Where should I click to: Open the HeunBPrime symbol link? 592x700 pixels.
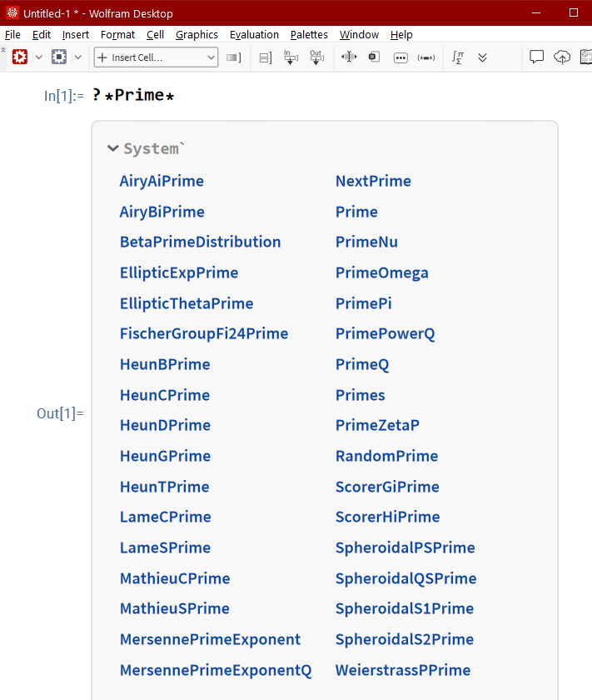(x=165, y=364)
